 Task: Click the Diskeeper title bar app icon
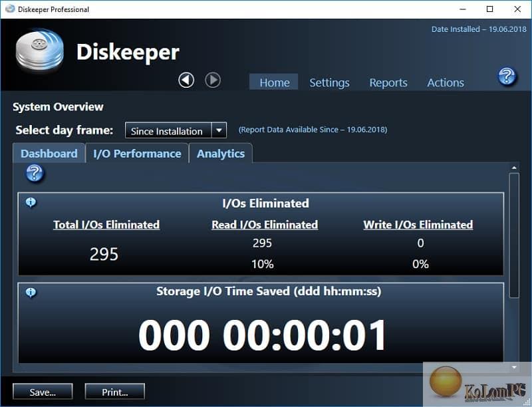click(x=10, y=9)
